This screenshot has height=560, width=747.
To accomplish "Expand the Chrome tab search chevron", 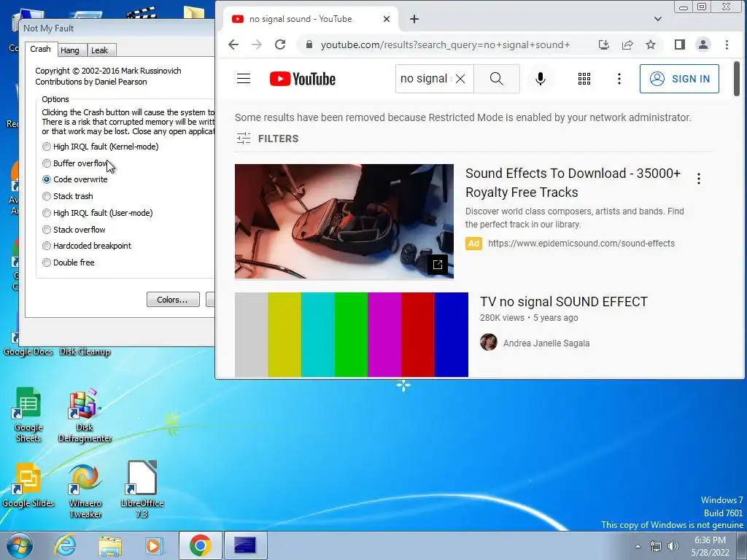I will (657, 19).
